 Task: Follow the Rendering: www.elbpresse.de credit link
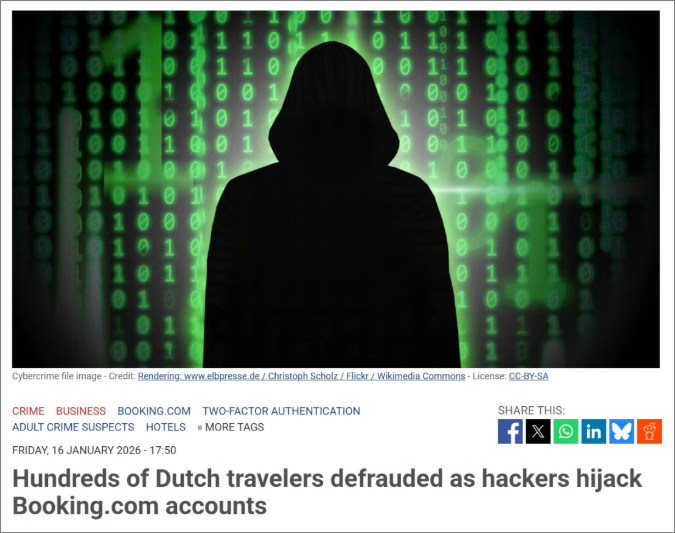198,376
